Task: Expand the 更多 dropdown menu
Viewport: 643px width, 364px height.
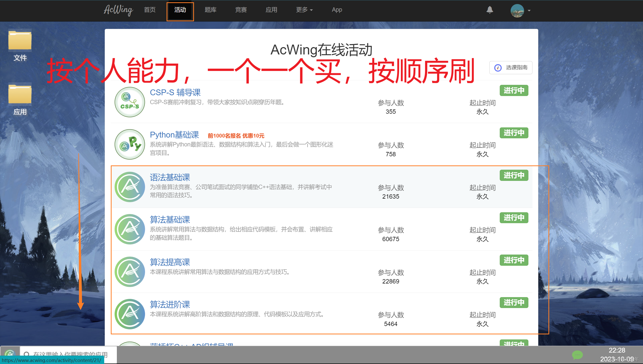Action: [304, 10]
